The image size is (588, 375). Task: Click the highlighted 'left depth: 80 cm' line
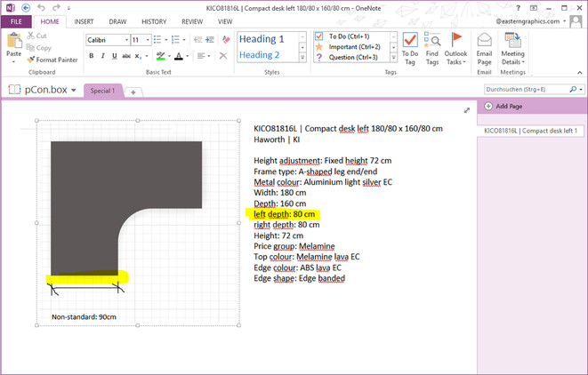coord(285,214)
